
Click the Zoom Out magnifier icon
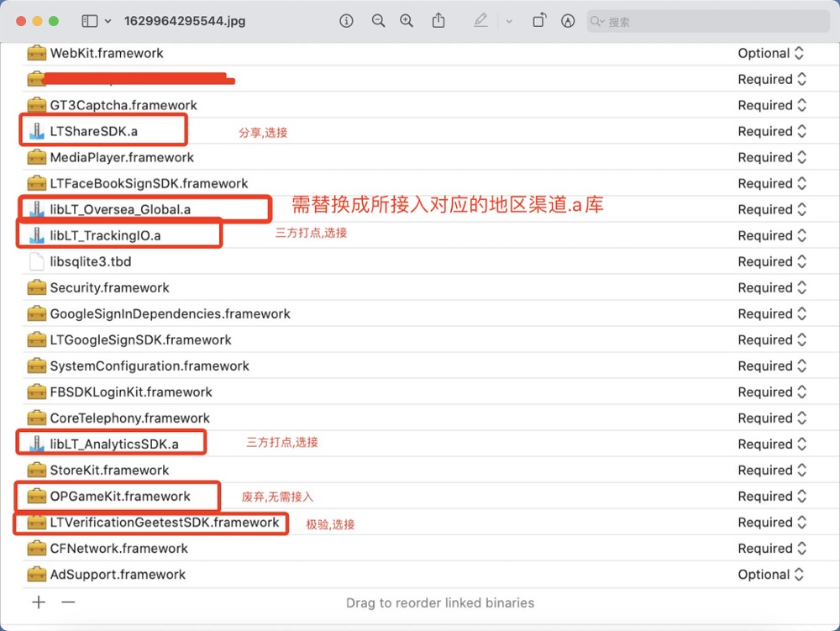point(378,21)
